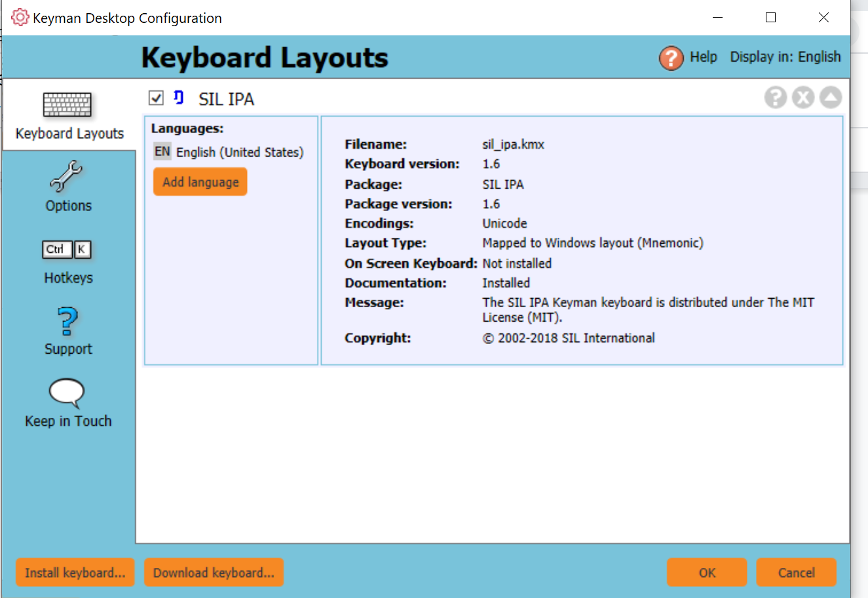Screen dimensions: 868x598
Task: Open the Hotkeys tab
Action: pos(68,262)
